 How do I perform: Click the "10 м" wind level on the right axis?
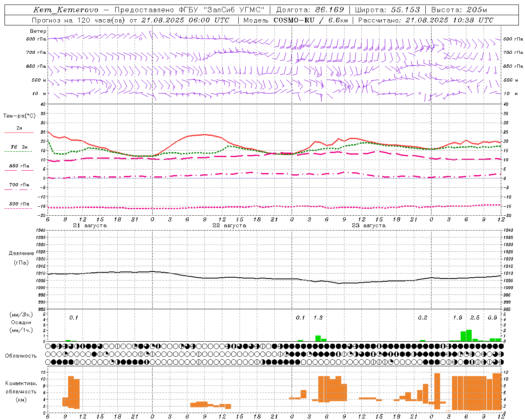click(x=510, y=94)
